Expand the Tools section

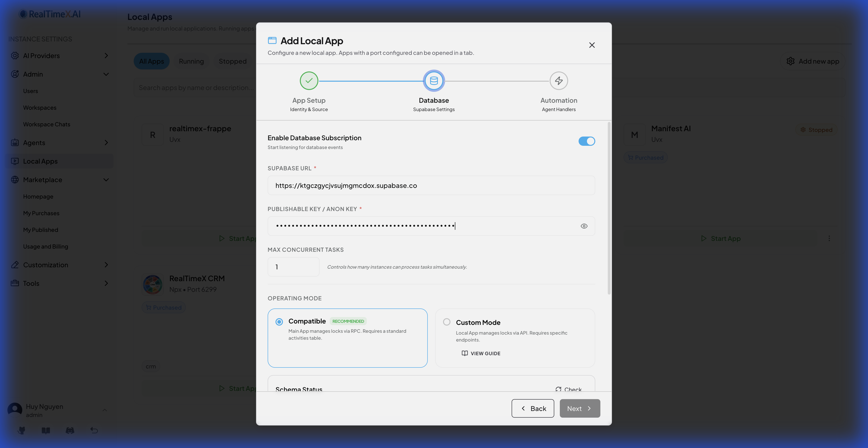tap(106, 283)
